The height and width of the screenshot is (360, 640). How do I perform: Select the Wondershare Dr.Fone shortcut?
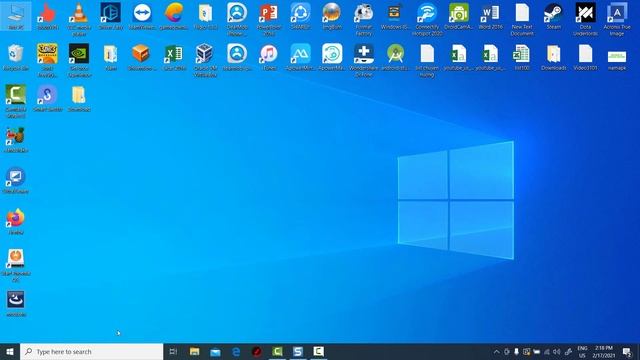click(x=364, y=60)
